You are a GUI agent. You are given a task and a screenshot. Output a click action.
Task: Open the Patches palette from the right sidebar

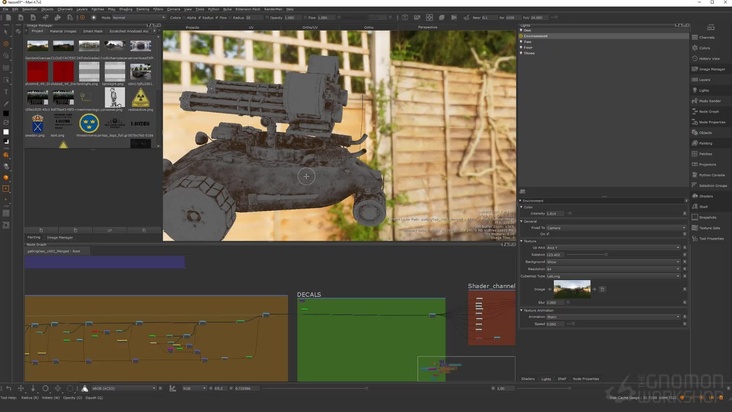705,154
